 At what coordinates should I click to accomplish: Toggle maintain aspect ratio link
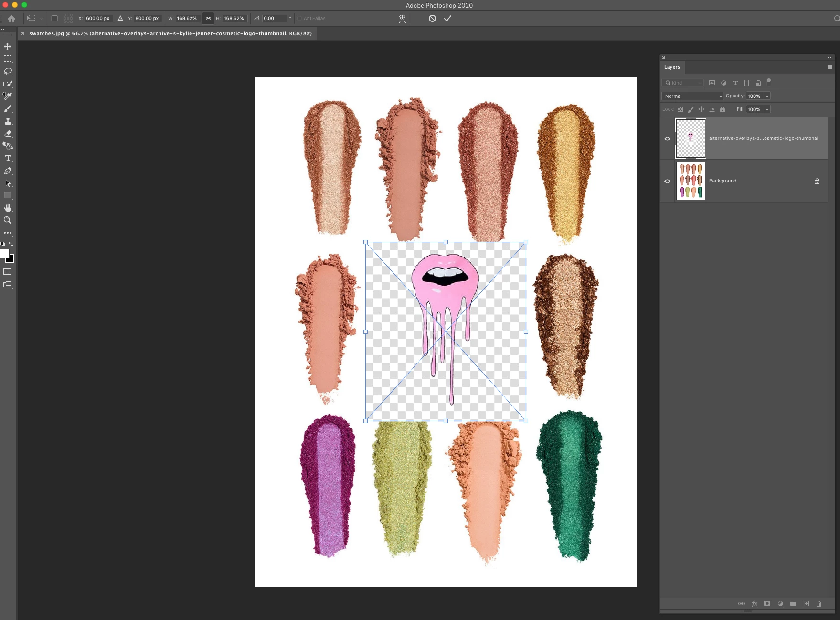[208, 19]
